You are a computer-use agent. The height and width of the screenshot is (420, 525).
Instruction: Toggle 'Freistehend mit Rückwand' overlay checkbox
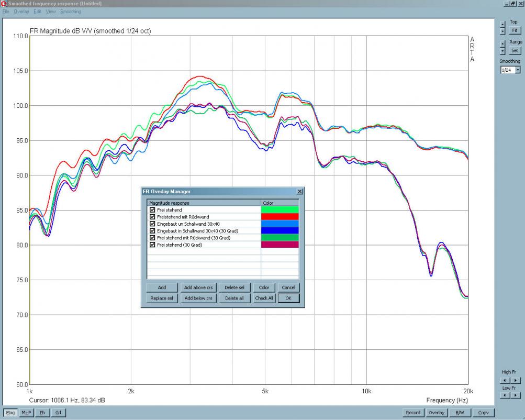pos(152,217)
